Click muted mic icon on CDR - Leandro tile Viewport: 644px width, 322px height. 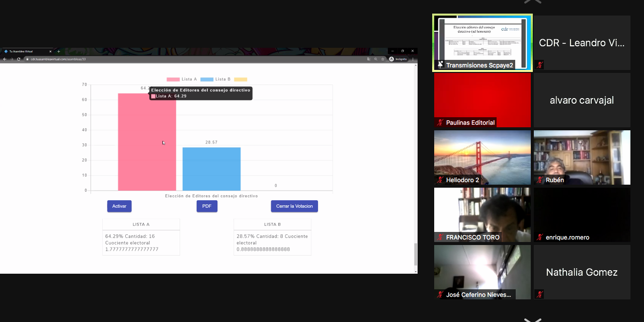(540, 65)
